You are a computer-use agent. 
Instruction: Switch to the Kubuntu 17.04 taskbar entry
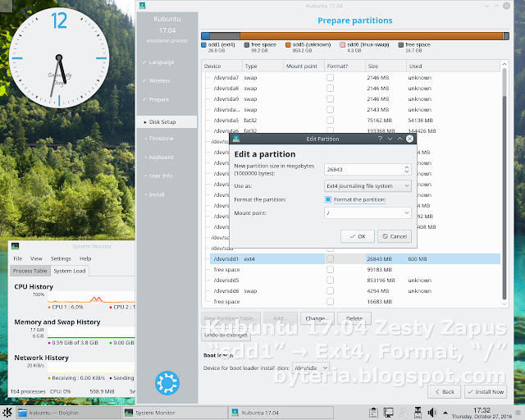pos(281,413)
